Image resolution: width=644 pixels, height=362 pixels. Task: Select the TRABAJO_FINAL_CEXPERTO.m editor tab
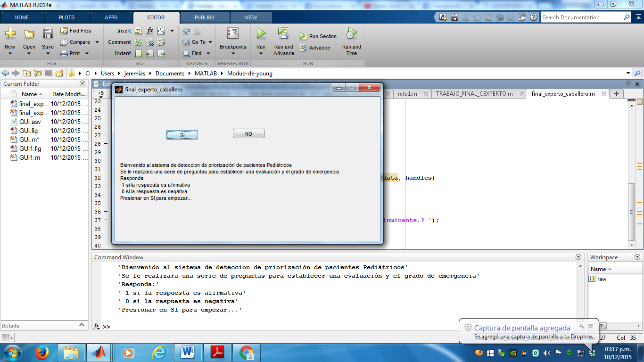point(474,94)
